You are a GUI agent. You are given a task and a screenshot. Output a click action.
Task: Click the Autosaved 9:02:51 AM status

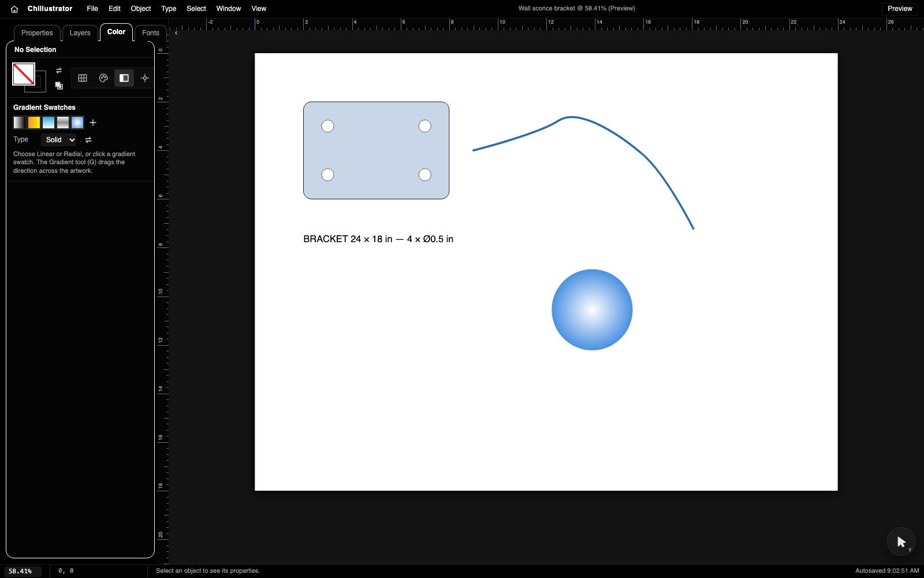coord(887,571)
